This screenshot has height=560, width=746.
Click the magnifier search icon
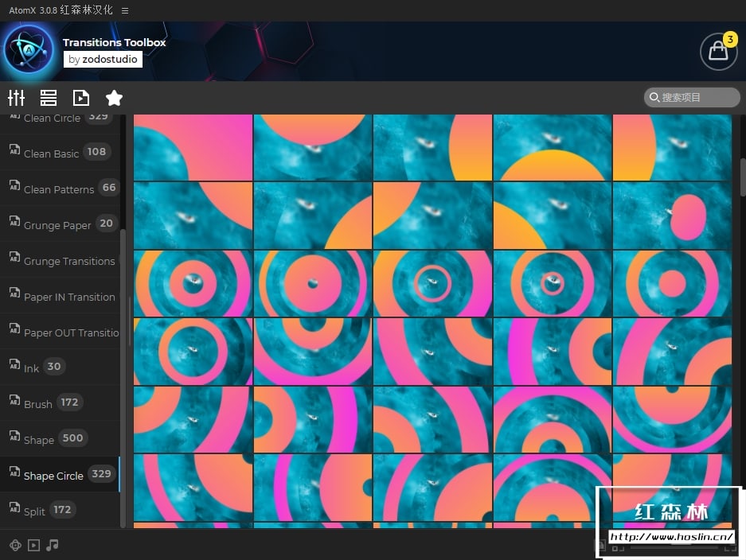click(x=654, y=98)
